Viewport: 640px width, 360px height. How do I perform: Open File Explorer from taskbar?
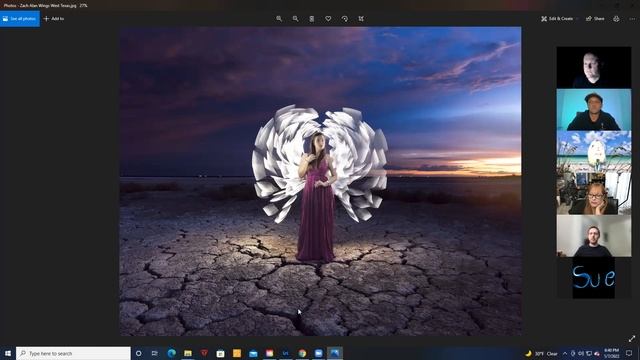[188, 353]
